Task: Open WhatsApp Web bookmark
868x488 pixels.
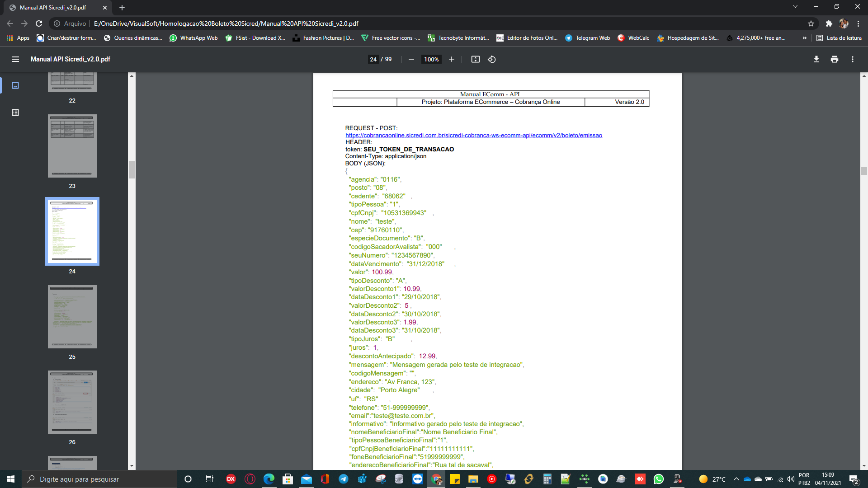Action: [x=193, y=38]
